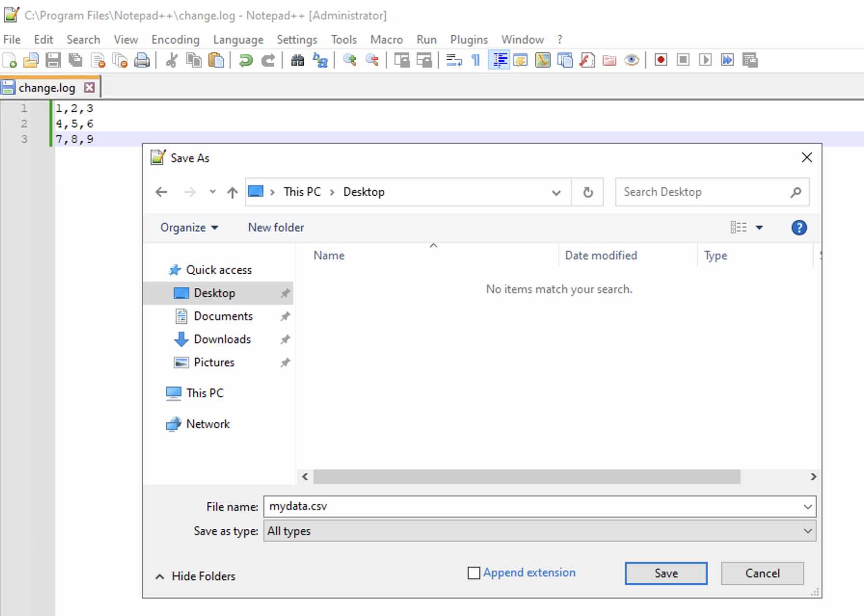Click the horizontal scrollbar in file list

[x=526, y=477]
